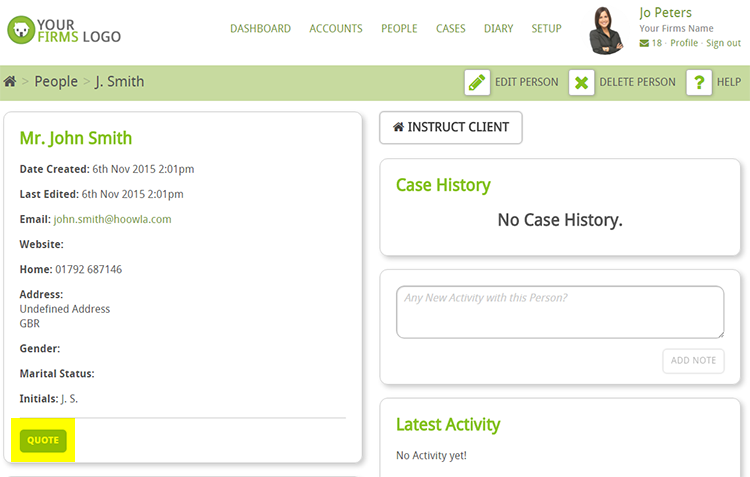The image size is (750, 477).
Task: Click the Undefined Address text
Action: (65, 309)
